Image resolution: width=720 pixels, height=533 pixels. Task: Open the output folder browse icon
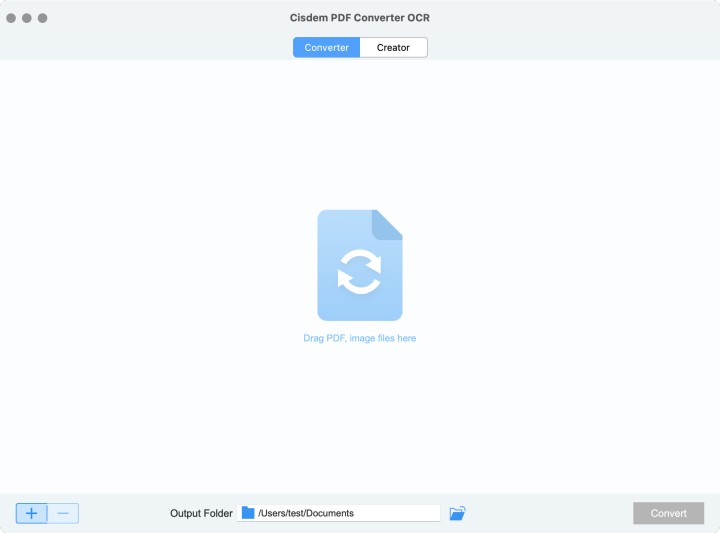(457, 513)
